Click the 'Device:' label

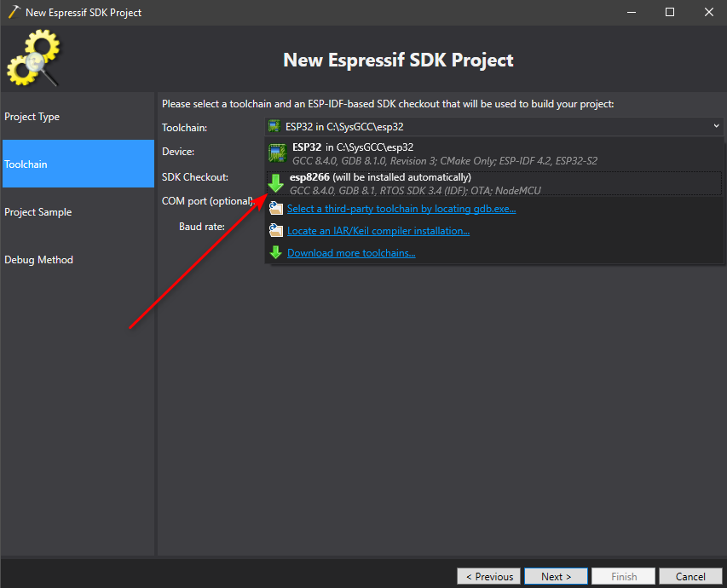click(x=178, y=152)
